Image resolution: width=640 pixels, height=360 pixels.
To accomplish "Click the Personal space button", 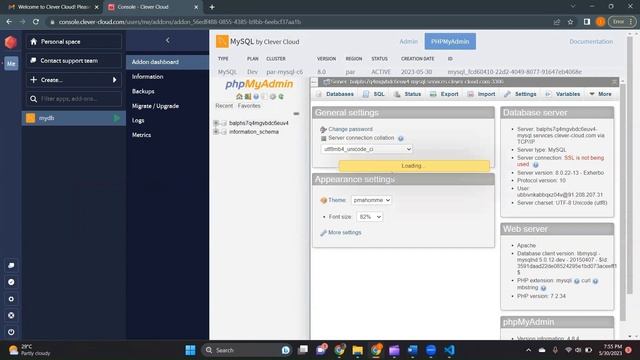I will (74, 42).
